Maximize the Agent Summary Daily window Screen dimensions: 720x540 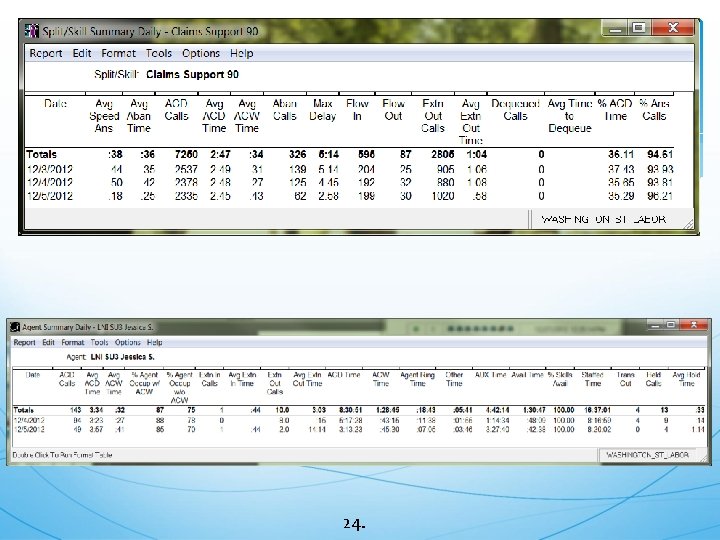pos(671,325)
